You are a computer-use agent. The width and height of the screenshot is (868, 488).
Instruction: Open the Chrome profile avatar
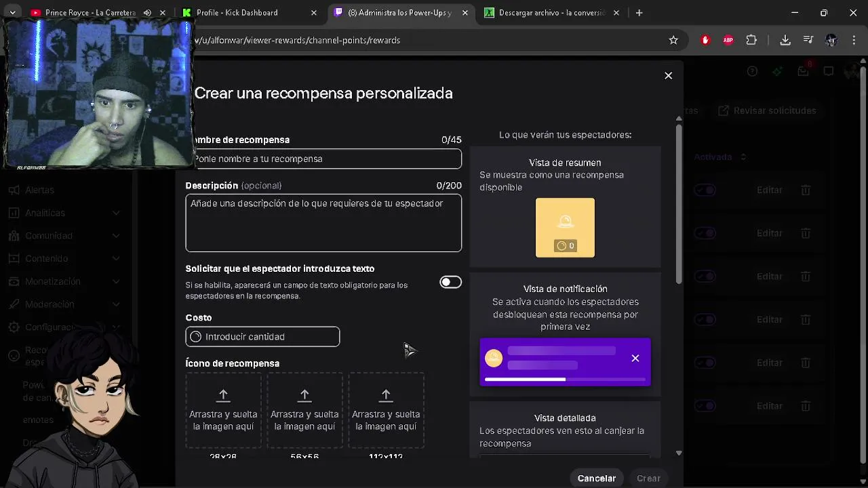click(x=831, y=40)
